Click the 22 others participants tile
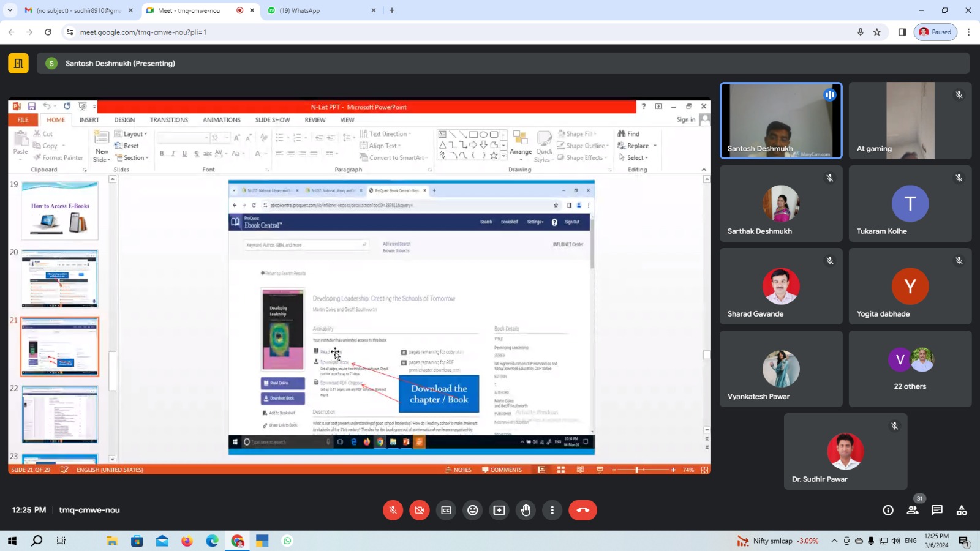Viewport: 980px width, 551px height. 910,369
